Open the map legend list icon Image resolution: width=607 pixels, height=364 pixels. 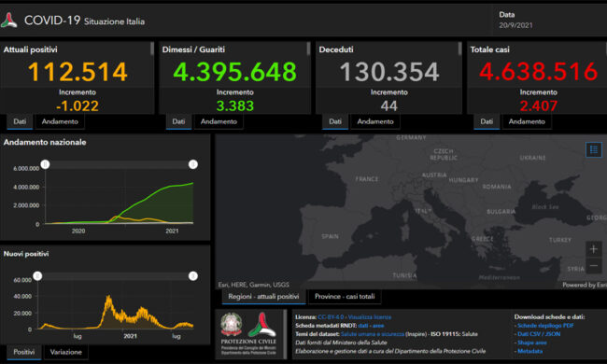pyautogui.click(x=593, y=149)
